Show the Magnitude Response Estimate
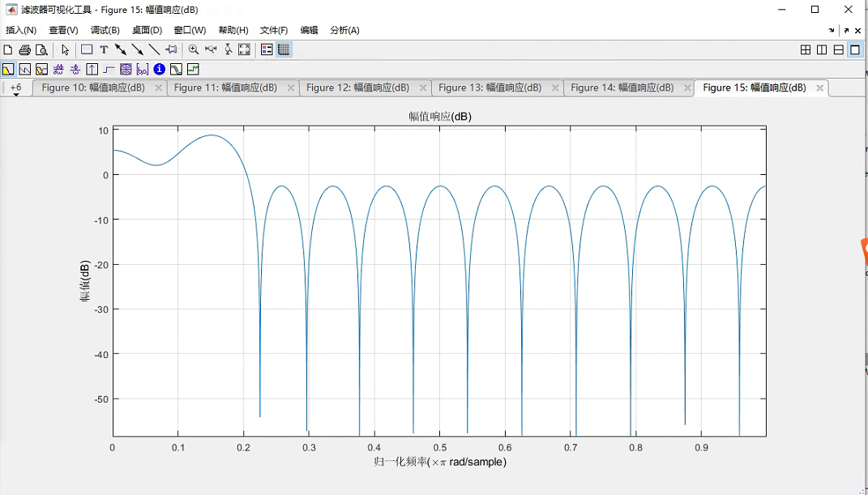Image resolution: width=868 pixels, height=495 pixels. 176,69
